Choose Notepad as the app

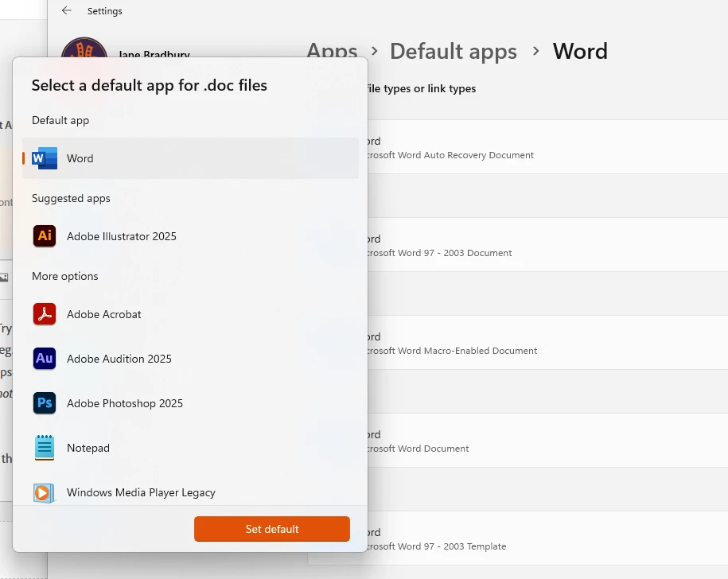(190, 448)
